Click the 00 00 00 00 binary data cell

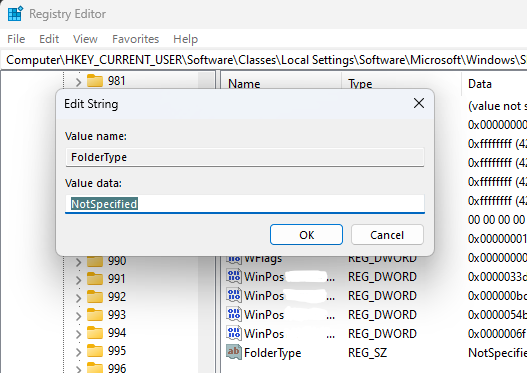point(497,220)
